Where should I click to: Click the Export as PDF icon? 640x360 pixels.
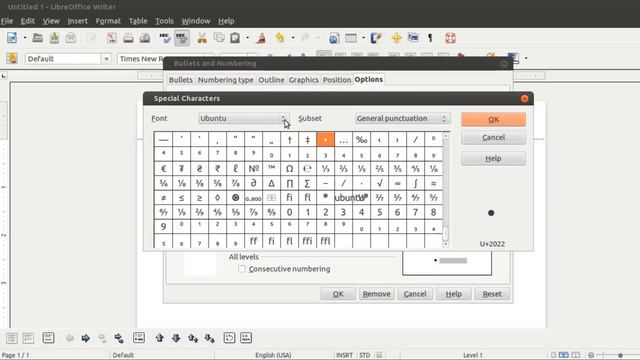coord(111,38)
